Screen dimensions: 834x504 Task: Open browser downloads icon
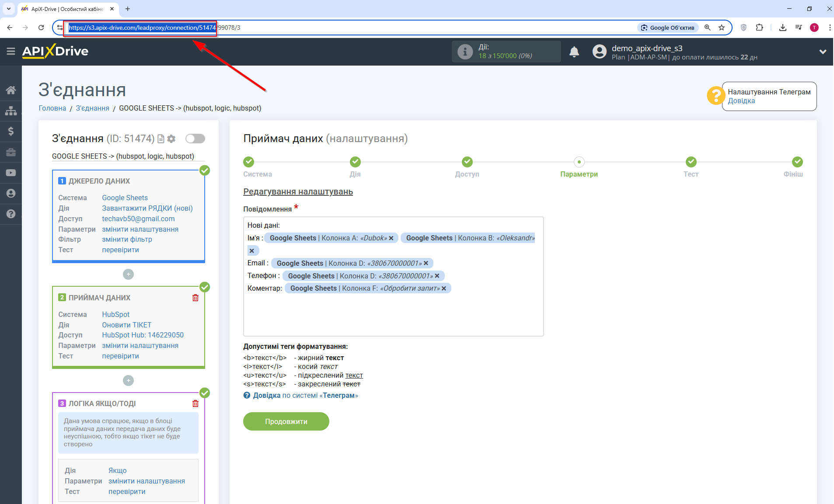[x=783, y=28]
